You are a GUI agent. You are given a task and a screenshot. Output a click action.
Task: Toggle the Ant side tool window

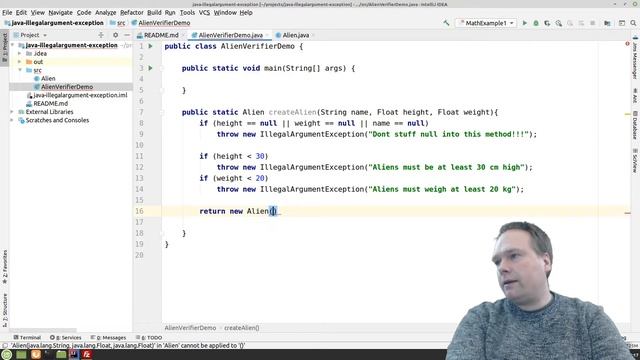click(x=635, y=96)
